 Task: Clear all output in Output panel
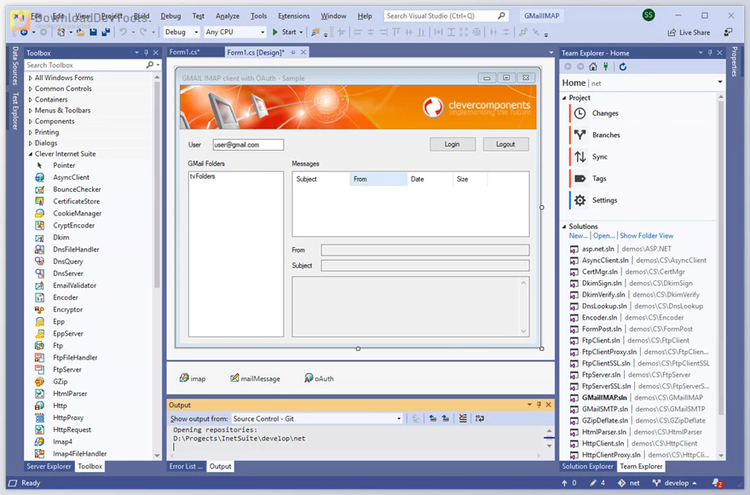tap(463, 418)
